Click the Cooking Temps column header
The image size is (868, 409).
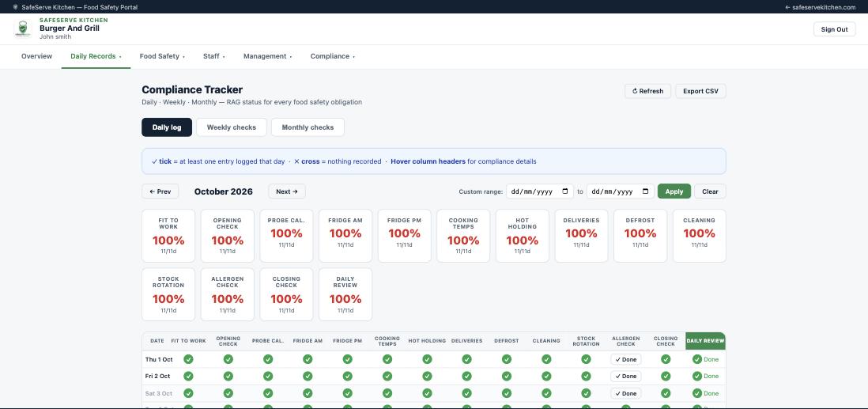point(387,341)
